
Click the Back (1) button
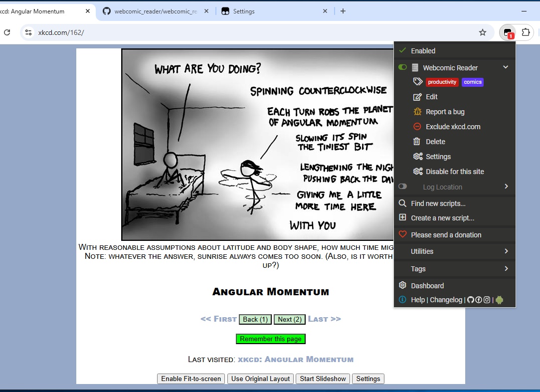(255, 319)
